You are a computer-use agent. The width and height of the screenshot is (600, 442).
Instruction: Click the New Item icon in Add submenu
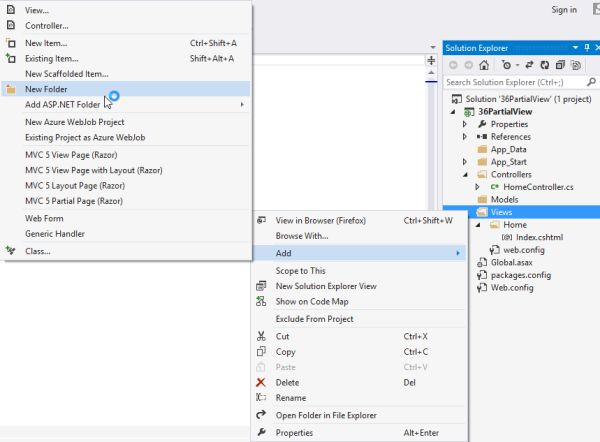click(11, 43)
